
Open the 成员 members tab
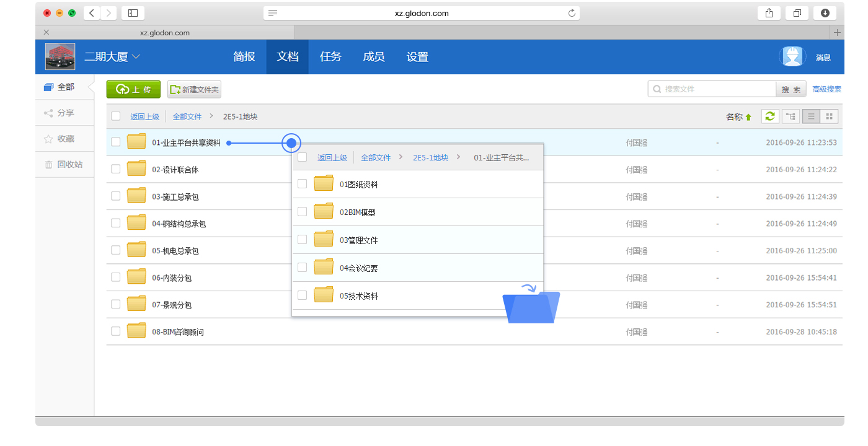pos(373,57)
